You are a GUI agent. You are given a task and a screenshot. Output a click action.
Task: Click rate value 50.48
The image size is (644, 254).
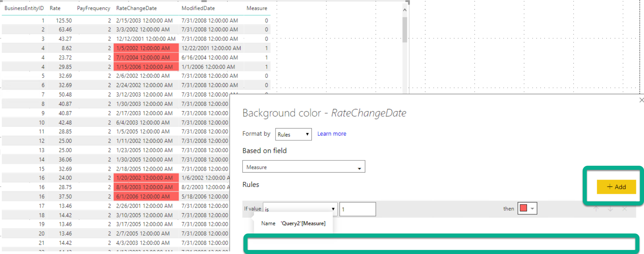point(65,94)
